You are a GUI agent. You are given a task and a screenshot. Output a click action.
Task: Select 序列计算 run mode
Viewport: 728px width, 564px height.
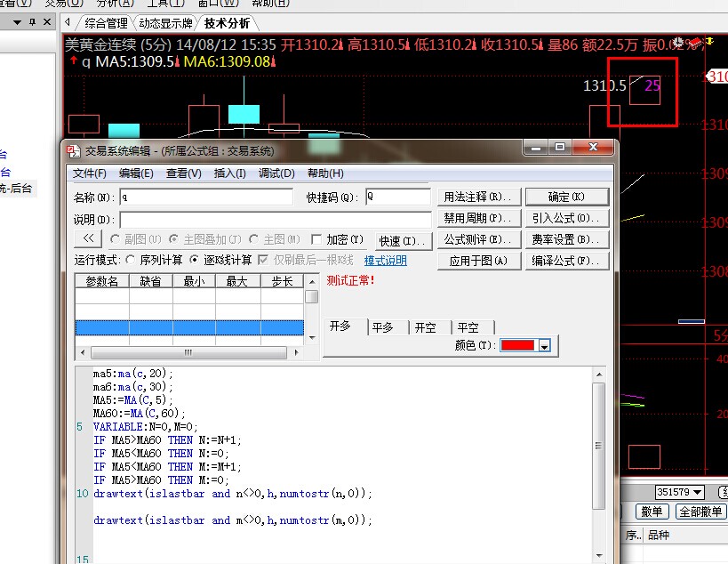coord(131,260)
